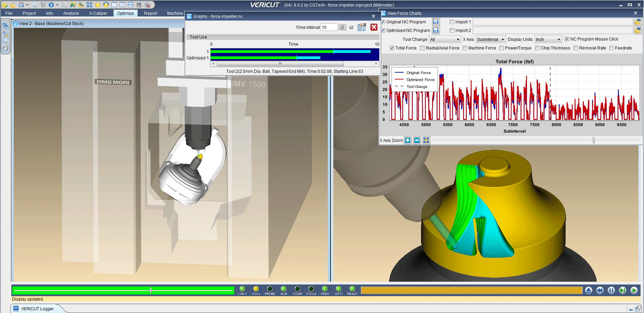
Task: Click the Time Interval input field
Action: click(329, 27)
